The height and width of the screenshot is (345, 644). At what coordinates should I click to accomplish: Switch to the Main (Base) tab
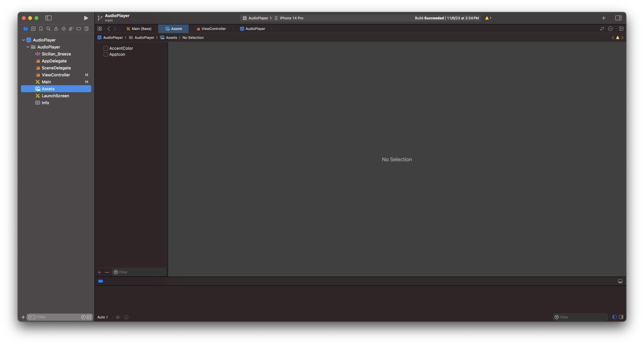click(139, 29)
